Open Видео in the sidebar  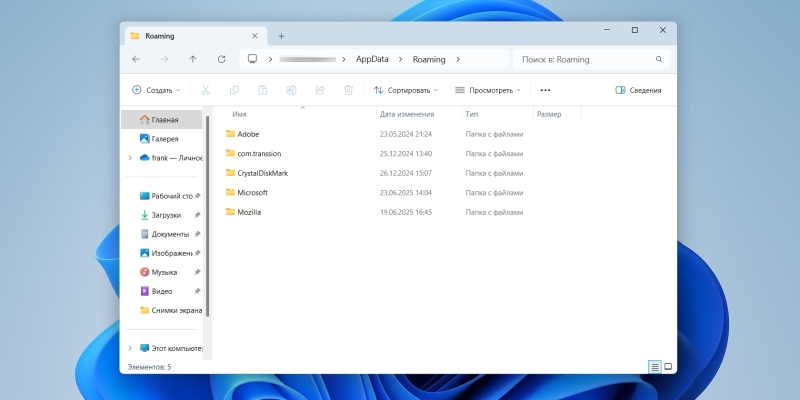click(x=156, y=291)
